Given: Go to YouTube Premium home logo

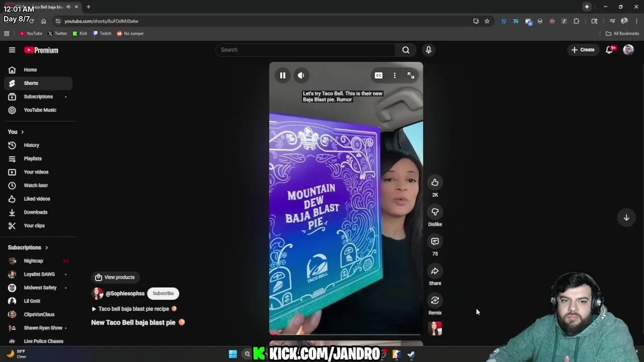Looking at the screenshot, I should tap(41, 50).
